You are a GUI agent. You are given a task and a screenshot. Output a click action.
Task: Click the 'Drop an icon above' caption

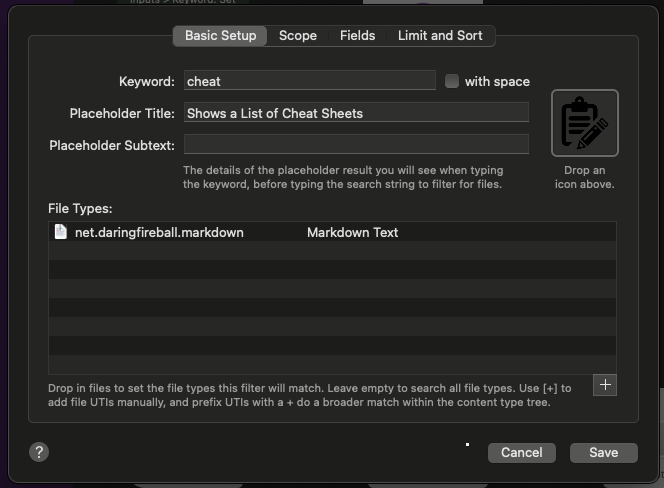(584, 177)
